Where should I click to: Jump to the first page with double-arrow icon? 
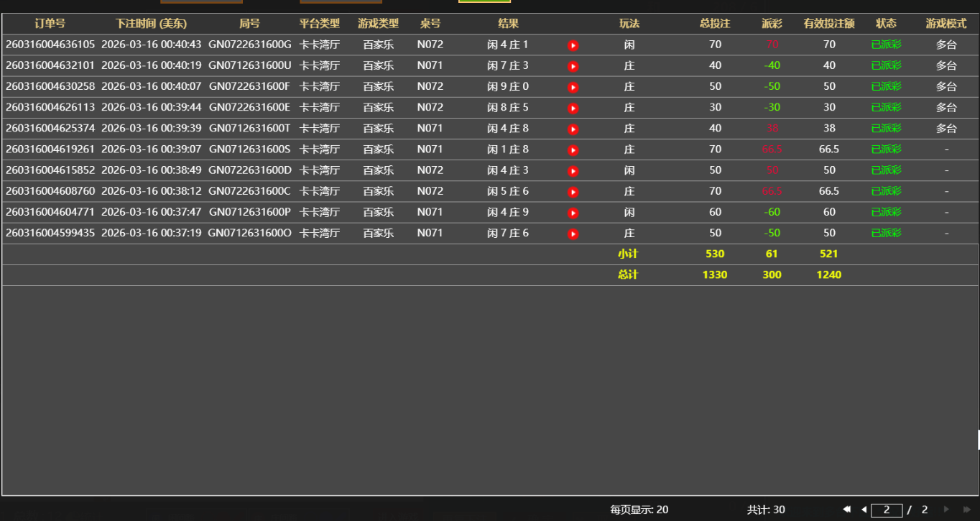846,509
